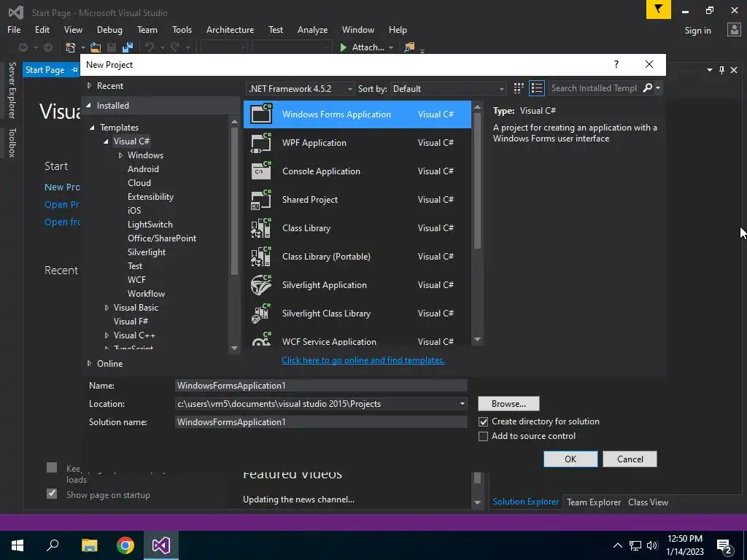Click the Search Installed Templates field
The height and width of the screenshot is (560, 747).
point(595,88)
